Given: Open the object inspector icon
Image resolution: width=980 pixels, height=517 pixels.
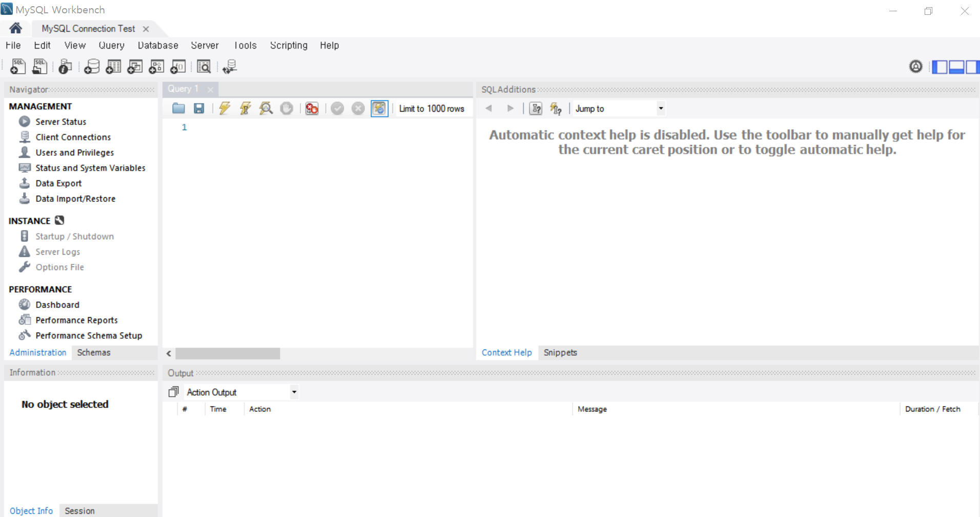Looking at the screenshot, I should click(65, 67).
